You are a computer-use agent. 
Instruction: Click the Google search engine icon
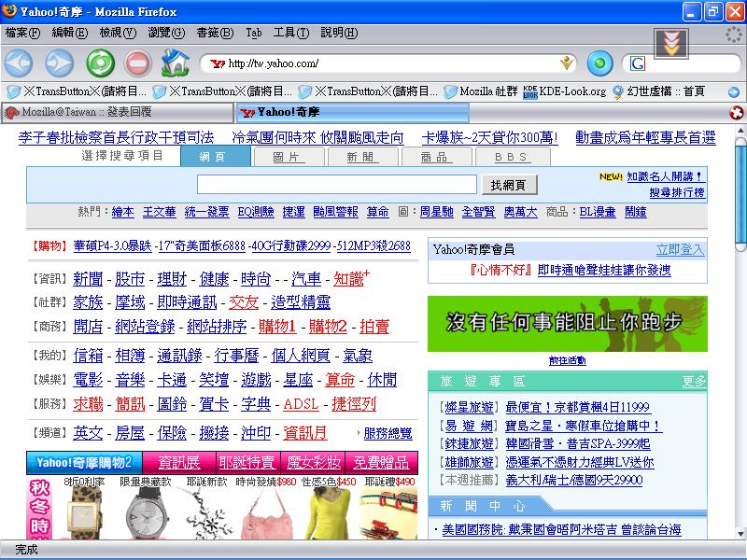tap(638, 63)
